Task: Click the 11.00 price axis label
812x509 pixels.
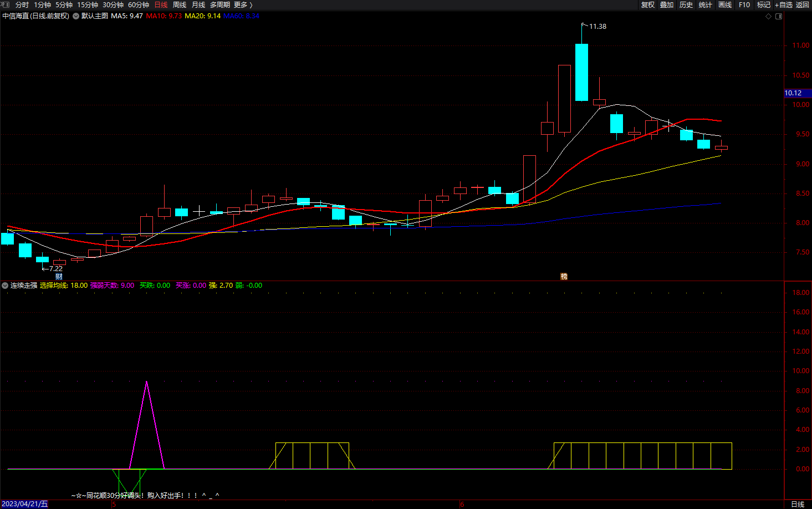Action: click(x=800, y=45)
